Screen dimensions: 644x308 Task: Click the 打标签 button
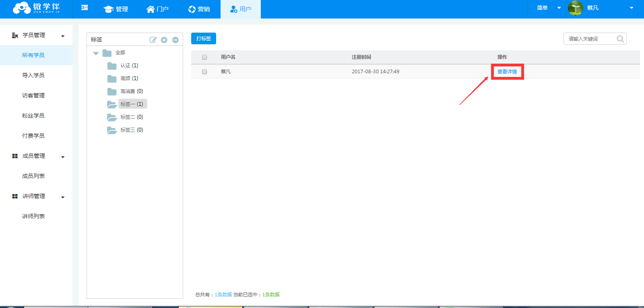pyautogui.click(x=204, y=39)
